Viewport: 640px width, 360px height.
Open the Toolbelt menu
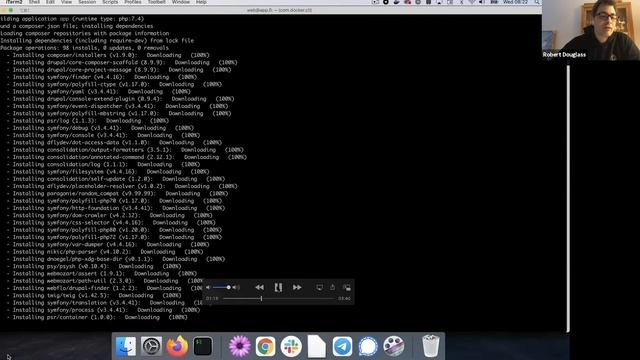pyautogui.click(x=157, y=2)
